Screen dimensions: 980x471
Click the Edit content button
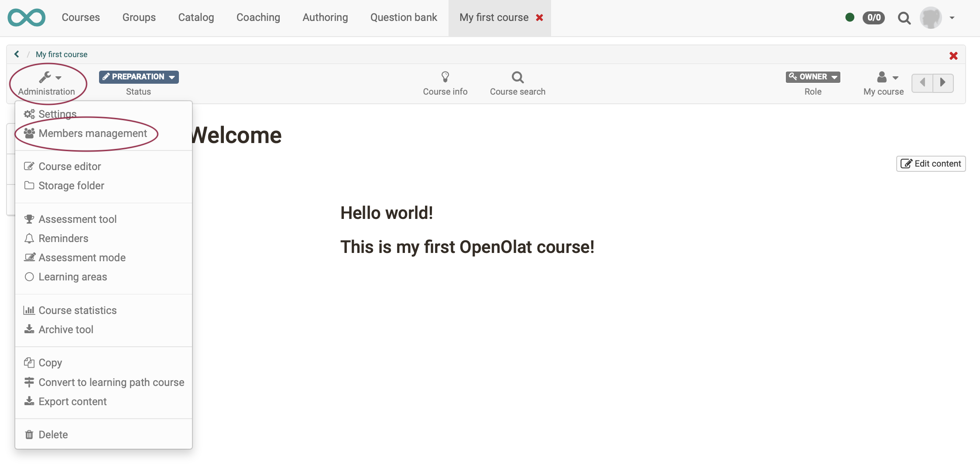click(931, 164)
